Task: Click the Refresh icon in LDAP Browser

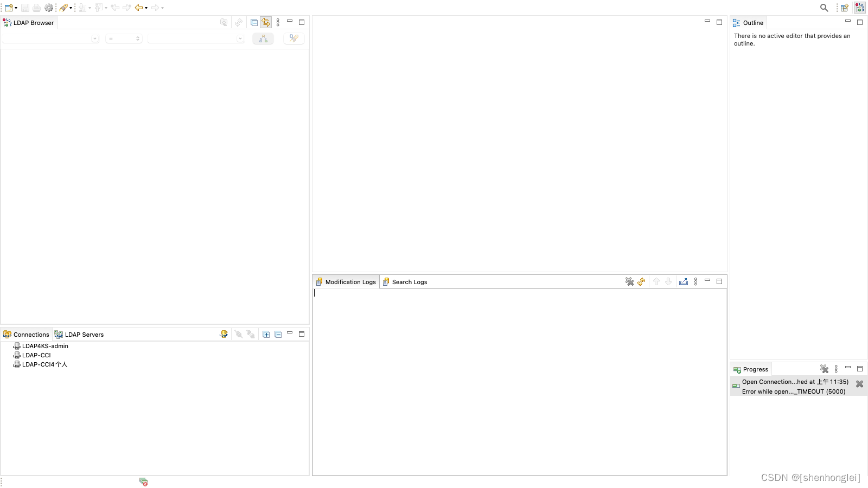Action: pos(239,23)
